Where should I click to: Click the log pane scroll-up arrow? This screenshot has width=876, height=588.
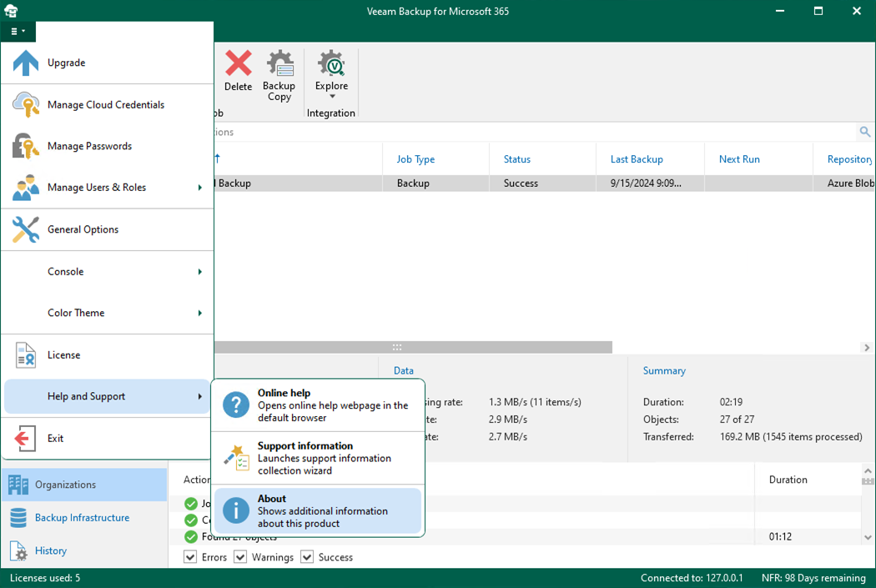[x=868, y=470]
